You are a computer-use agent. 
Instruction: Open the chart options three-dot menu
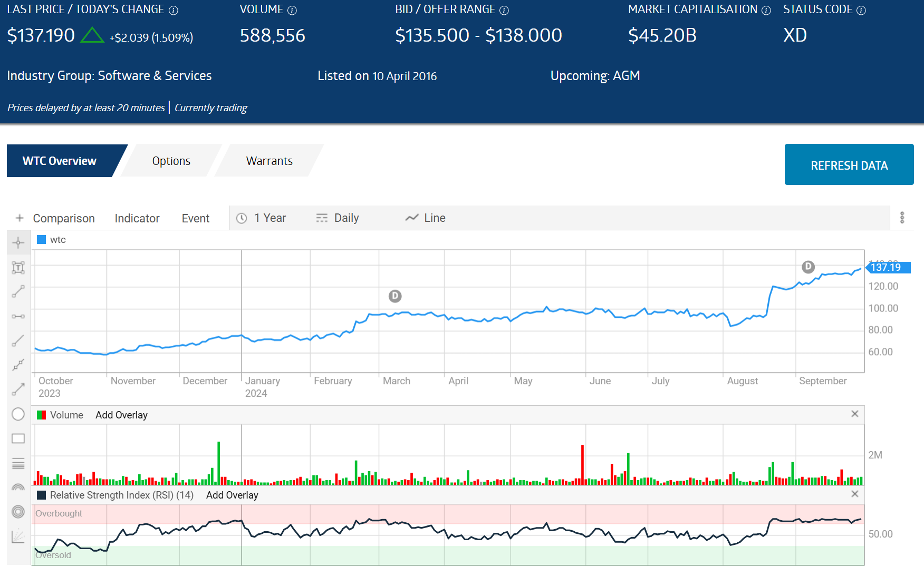coord(902,218)
